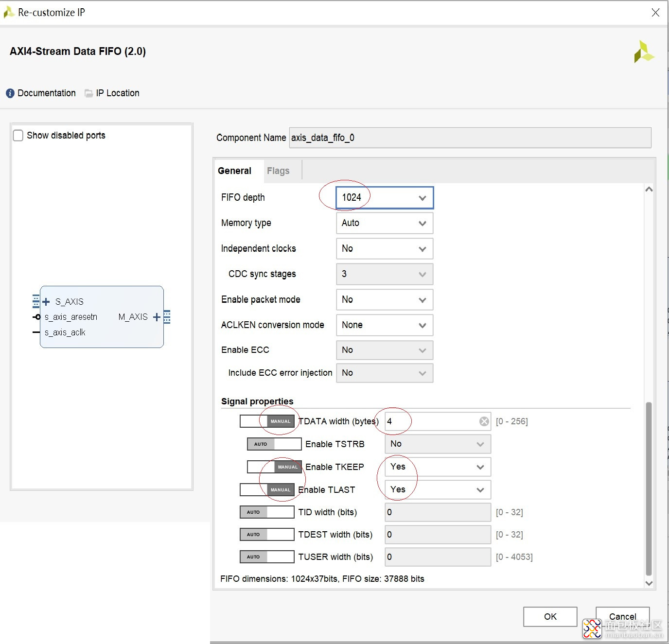Click the scroll up arrow of settings panel
The width and height of the screenshot is (669, 644).
pyautogui.click(x=649, y=190)
